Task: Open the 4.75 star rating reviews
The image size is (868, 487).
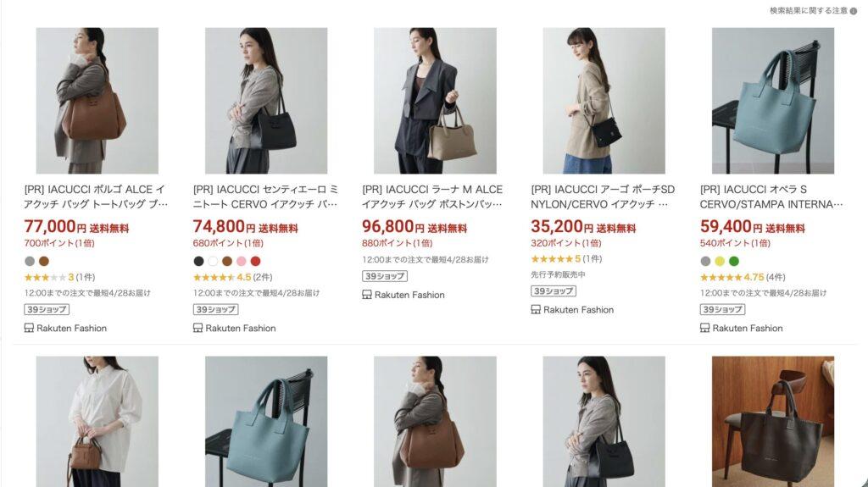Action: 743,277
